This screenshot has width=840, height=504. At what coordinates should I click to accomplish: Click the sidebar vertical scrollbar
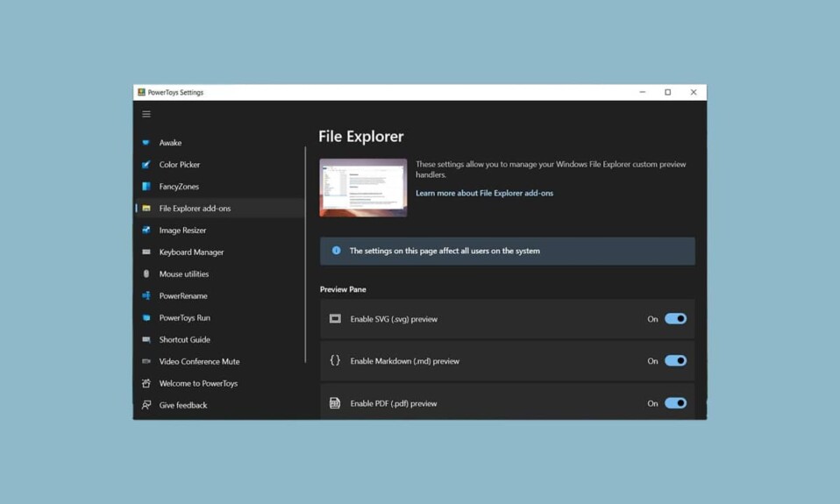(305, 254)
